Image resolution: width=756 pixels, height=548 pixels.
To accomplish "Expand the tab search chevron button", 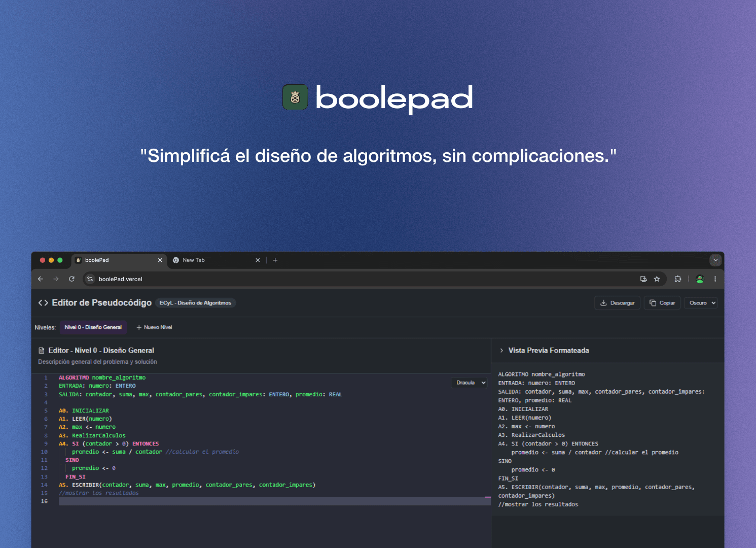I will 715,260.
